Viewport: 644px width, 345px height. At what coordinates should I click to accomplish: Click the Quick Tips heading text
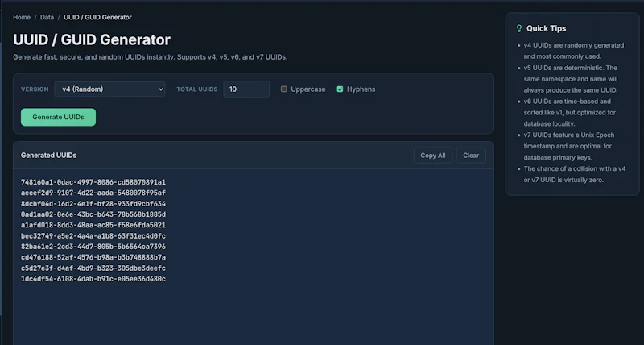point(547,28)
